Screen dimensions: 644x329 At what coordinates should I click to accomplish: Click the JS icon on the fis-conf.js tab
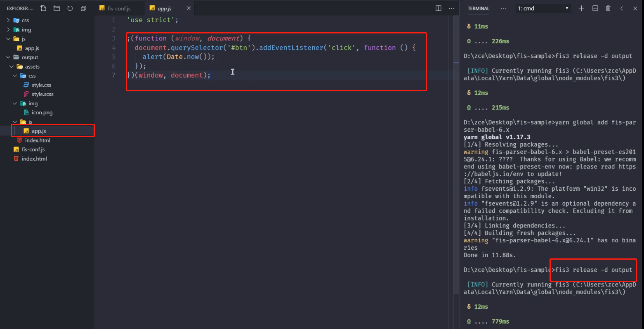pos(102,8)
